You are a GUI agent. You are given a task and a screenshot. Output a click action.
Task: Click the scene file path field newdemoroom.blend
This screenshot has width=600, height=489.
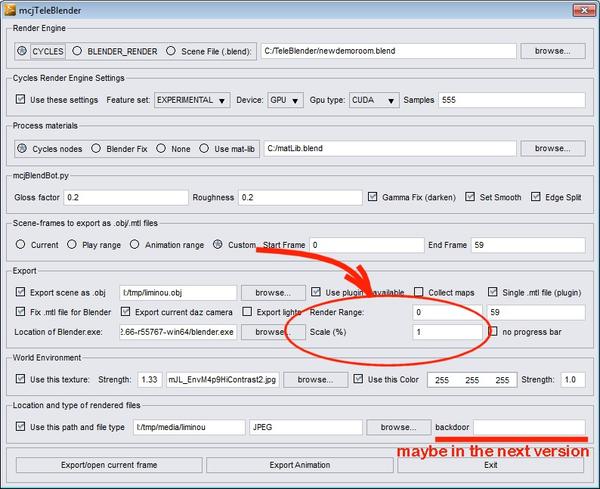coord(388,51)
